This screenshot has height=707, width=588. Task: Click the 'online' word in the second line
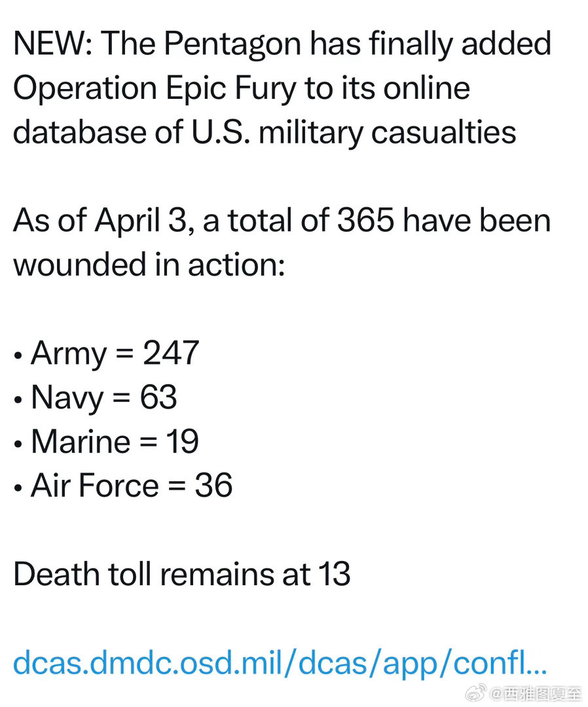coord(426,88)
